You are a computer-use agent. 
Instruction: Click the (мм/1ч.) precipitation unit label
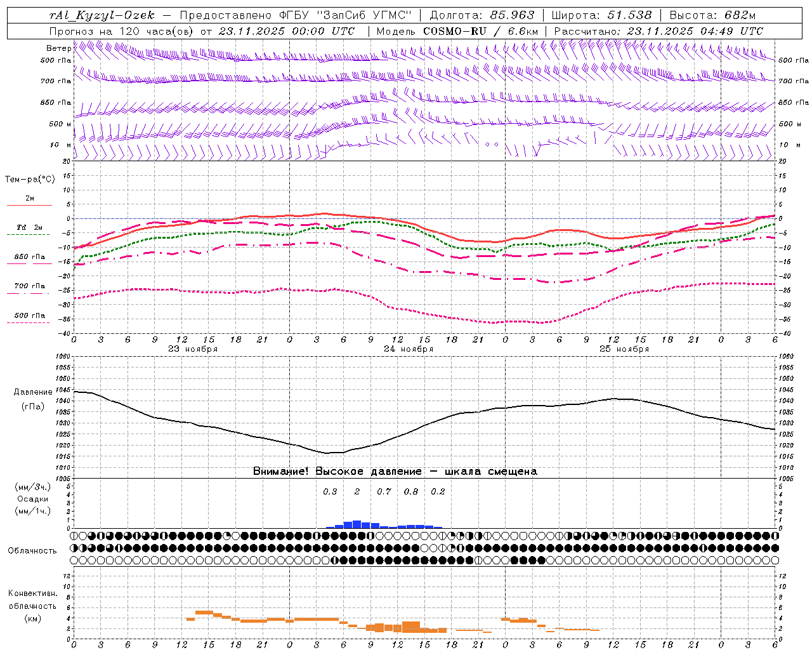pyautogui.click(x=33, y=511)
